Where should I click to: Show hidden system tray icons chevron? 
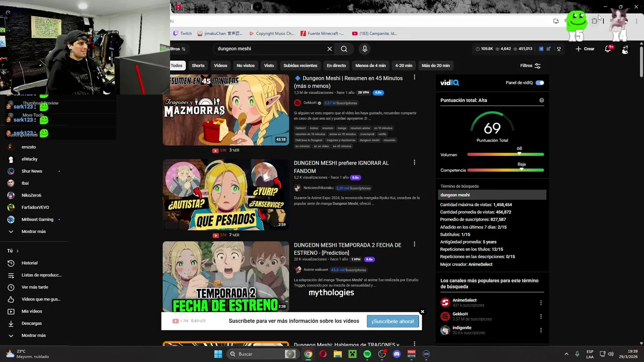(x=566, y=354)
